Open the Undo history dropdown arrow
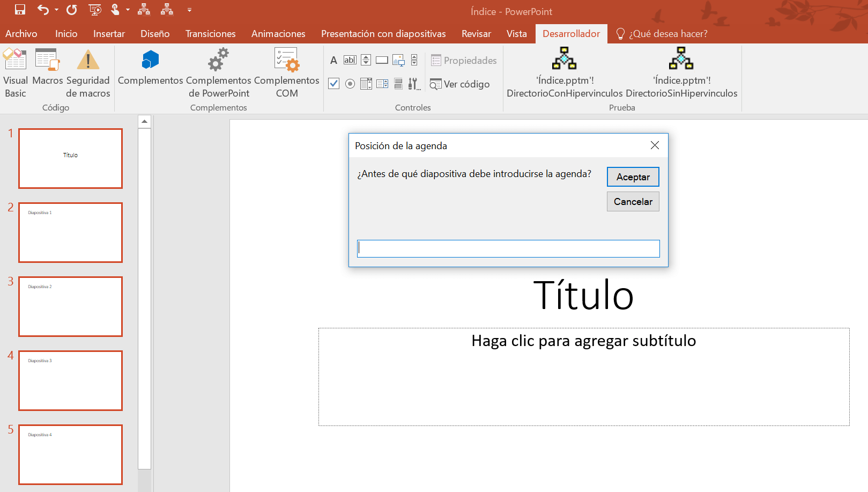Screen dimensions: 868x492 click(x=56, y=10)
